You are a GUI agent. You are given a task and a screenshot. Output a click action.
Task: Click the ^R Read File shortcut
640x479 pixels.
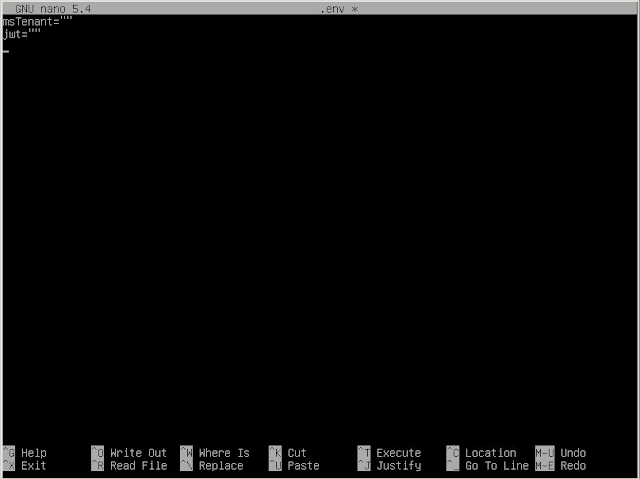pos(129,465)
